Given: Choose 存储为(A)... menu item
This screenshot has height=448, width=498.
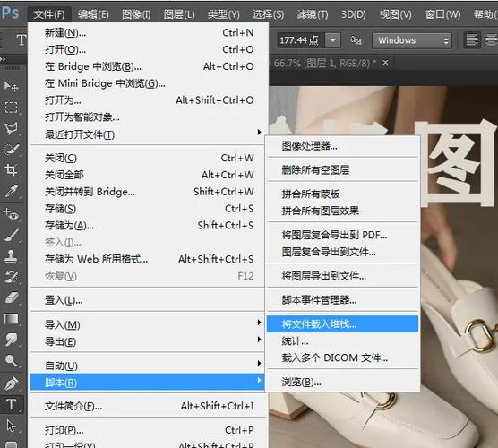Looking at the screenshot, I should tap(147, 225).
